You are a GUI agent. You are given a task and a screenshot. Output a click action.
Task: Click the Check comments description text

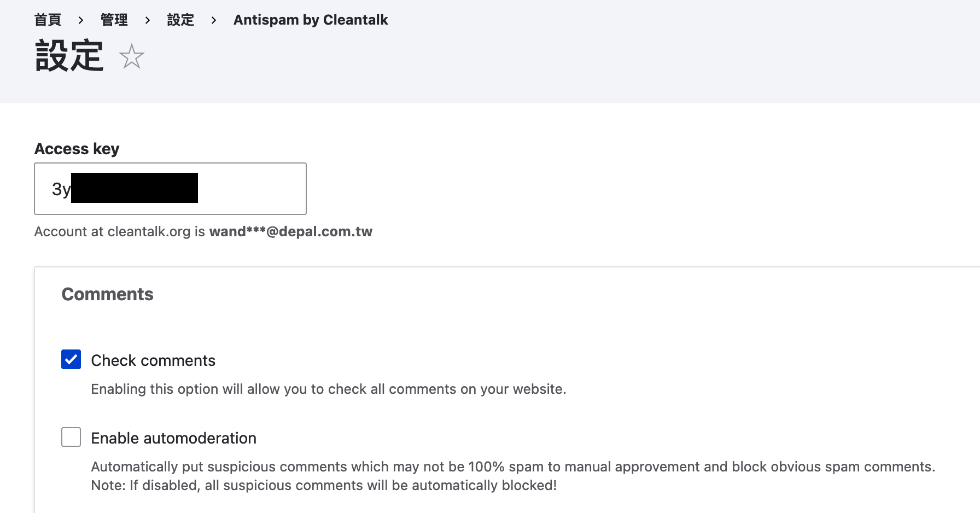click(x=328, y=389)
